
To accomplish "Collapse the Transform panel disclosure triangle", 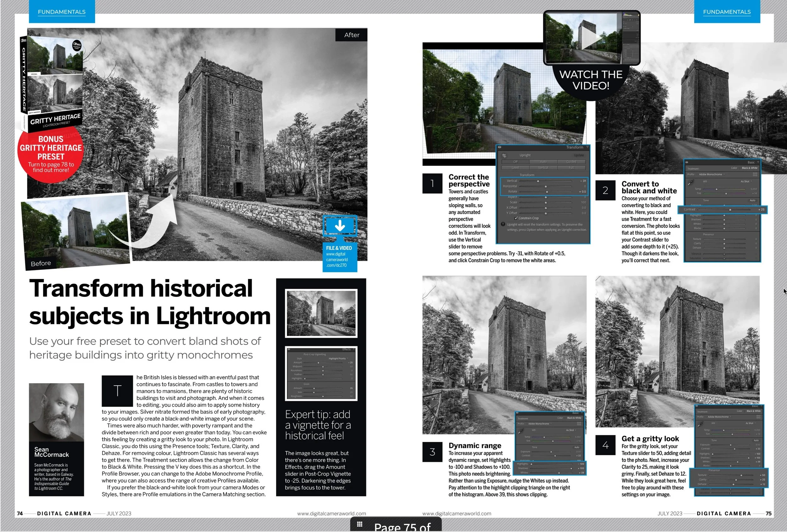I will tap(587, 147).
